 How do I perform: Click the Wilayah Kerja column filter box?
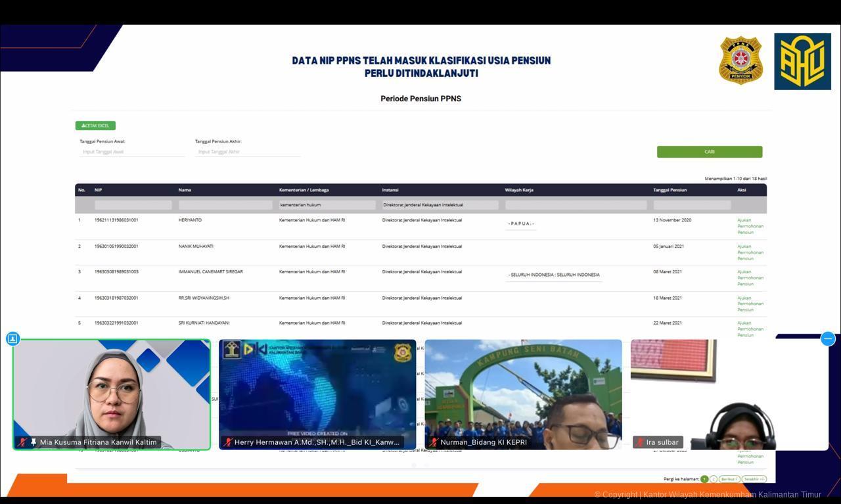coord(576,205)
